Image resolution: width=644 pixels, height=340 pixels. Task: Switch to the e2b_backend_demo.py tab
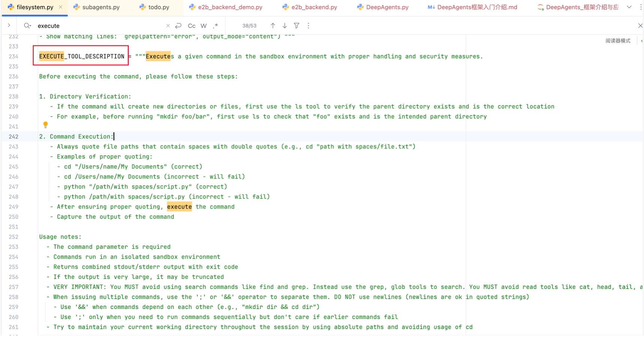(x=226, y=7)
